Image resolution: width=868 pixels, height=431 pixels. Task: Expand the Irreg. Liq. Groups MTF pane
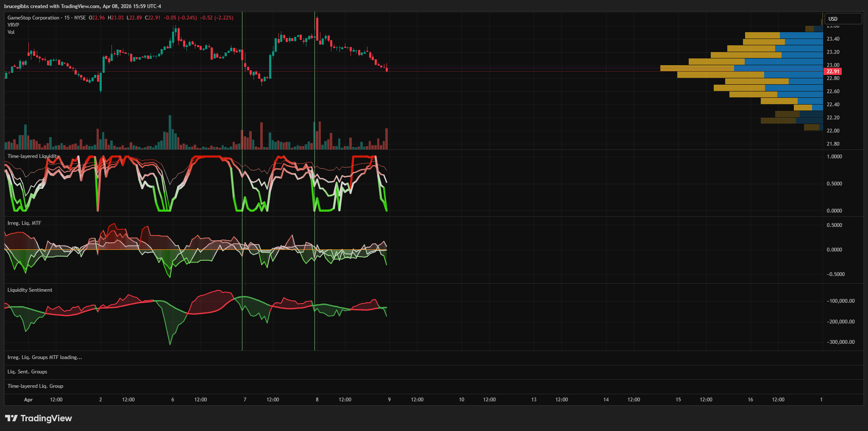point(45,357)
